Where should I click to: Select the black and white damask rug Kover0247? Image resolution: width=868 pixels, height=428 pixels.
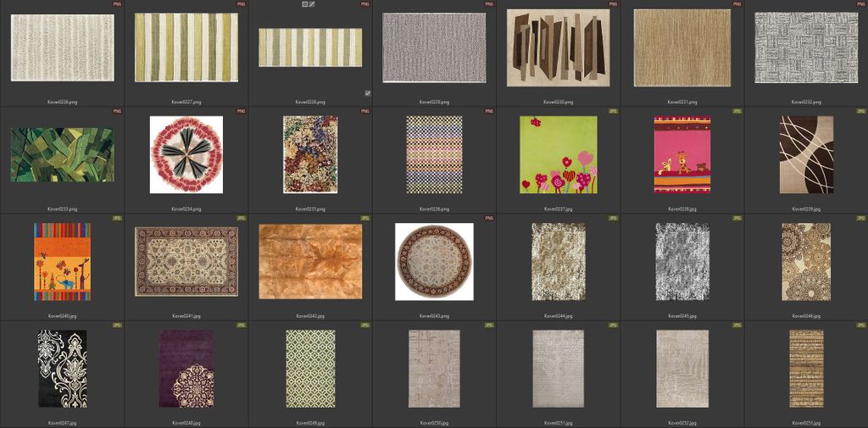tap(62, 369)
